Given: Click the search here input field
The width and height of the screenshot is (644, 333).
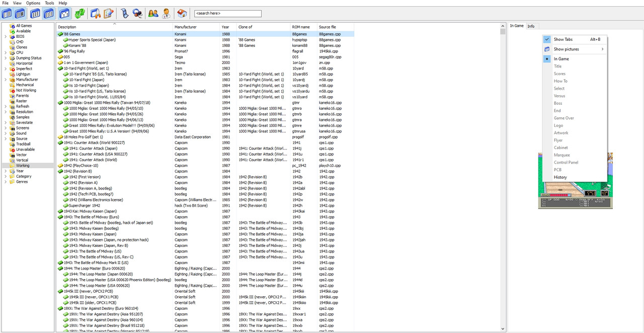Looking at the screenshot, I should coord(227,14).
